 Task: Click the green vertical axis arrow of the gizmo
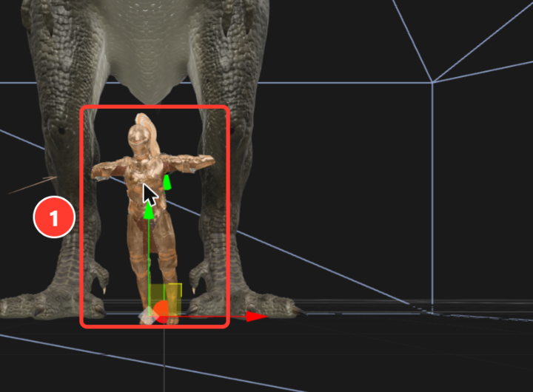(x=149, y=212)
